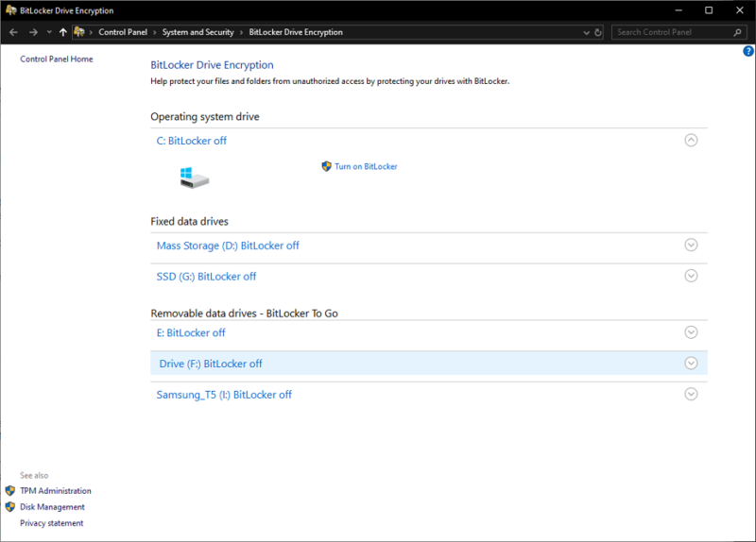Expand Drive (F:) options chevron

tap(691, 364)
